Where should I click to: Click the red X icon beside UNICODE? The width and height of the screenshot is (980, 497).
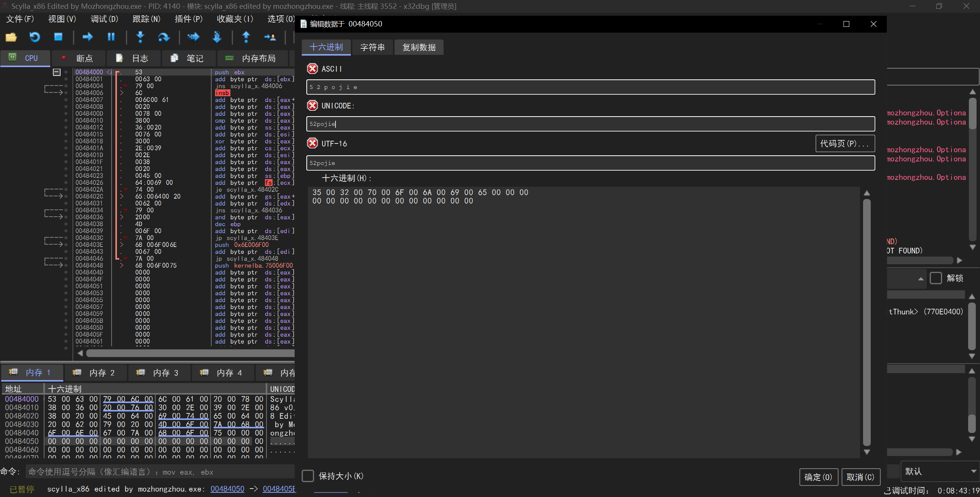click(x=312, y=105)
